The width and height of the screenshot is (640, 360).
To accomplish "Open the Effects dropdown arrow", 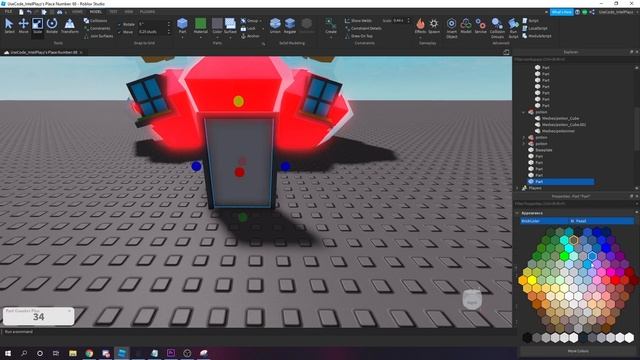I will point(420,38).
